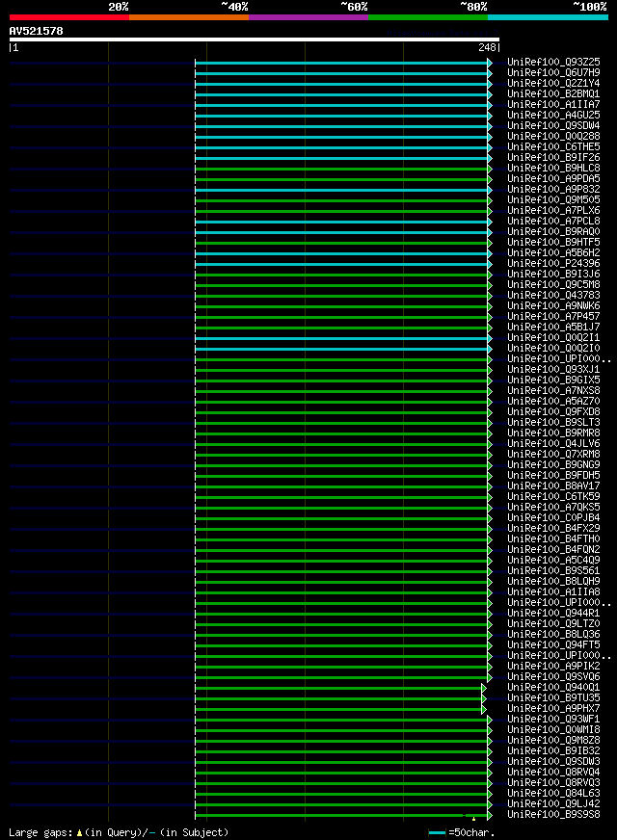Open hit UniRef100_B8AV17

pyautogui.click(x=553, y=486)
